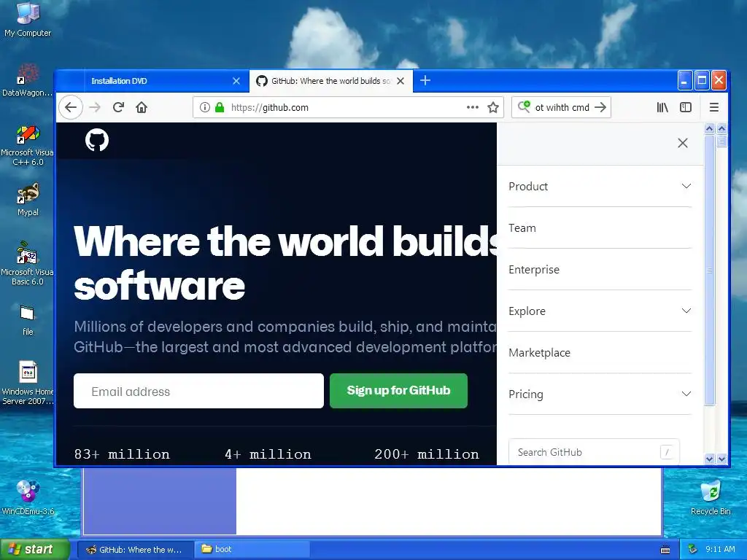Click the '4+ million' statistic text
The image size is (747, 560).
pyautogui.click(x=268, y=454)
